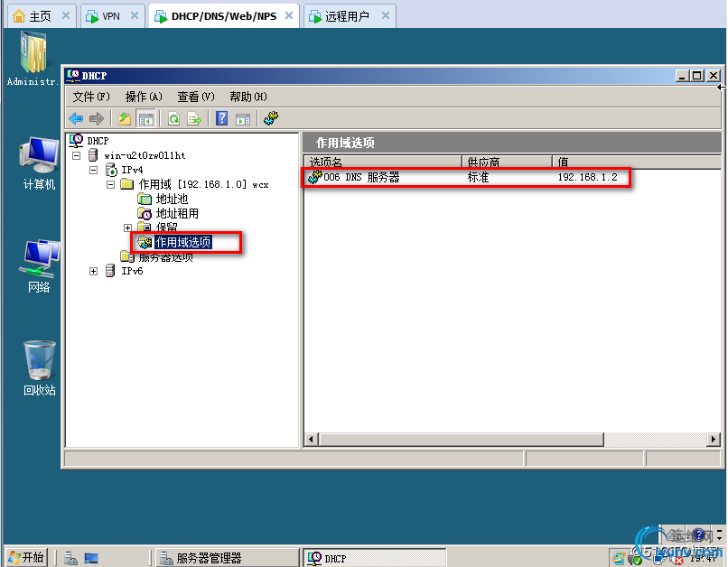Click horizontal scrollbar left arrow
The height and width of the screenshot is (567, 728).
(311, 440)
